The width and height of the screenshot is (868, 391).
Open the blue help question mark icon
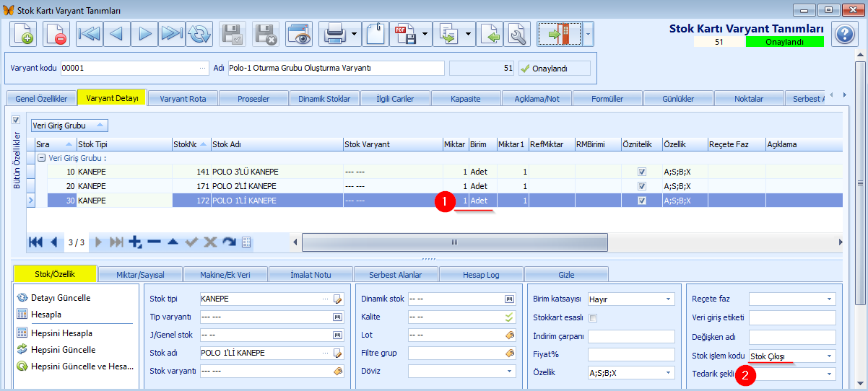click(844, 34)
